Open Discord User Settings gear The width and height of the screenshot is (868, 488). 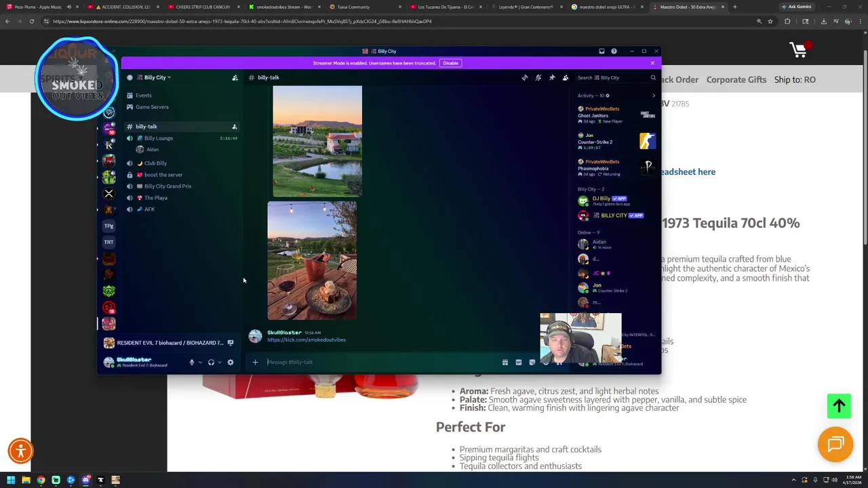coord(231,363)
